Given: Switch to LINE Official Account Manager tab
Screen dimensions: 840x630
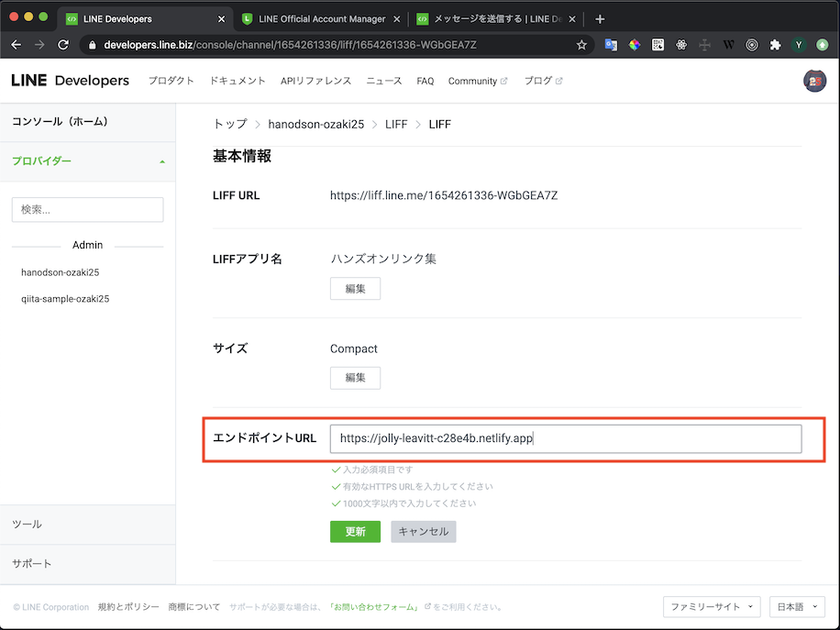Looking at the screenshot, I should (322, 19).
